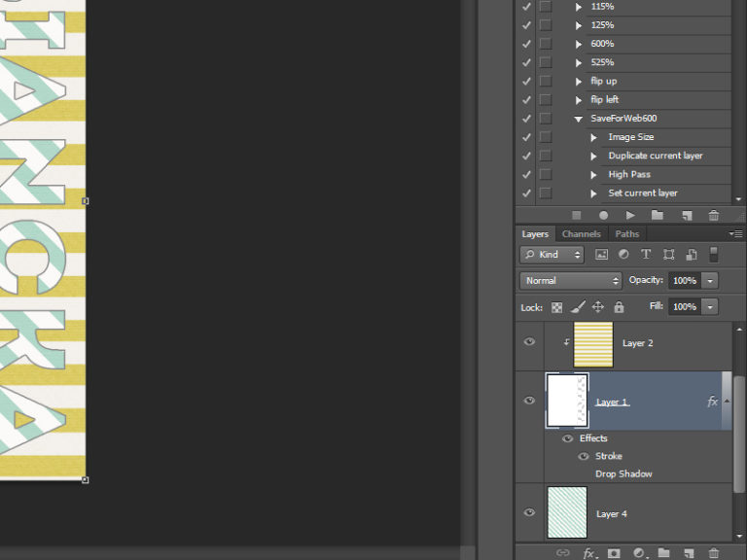747x560 pixels.
Task: Uncheck the 'flip up' action checkbox
Action: pyautogui.click(x=526, y=81)
